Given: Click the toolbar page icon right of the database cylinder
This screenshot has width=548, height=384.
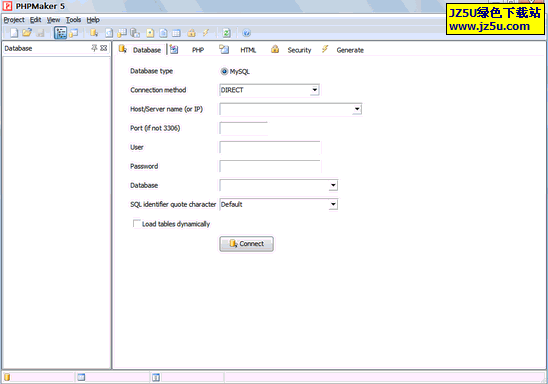Looking at the screenshot, I should pos(109,33).
